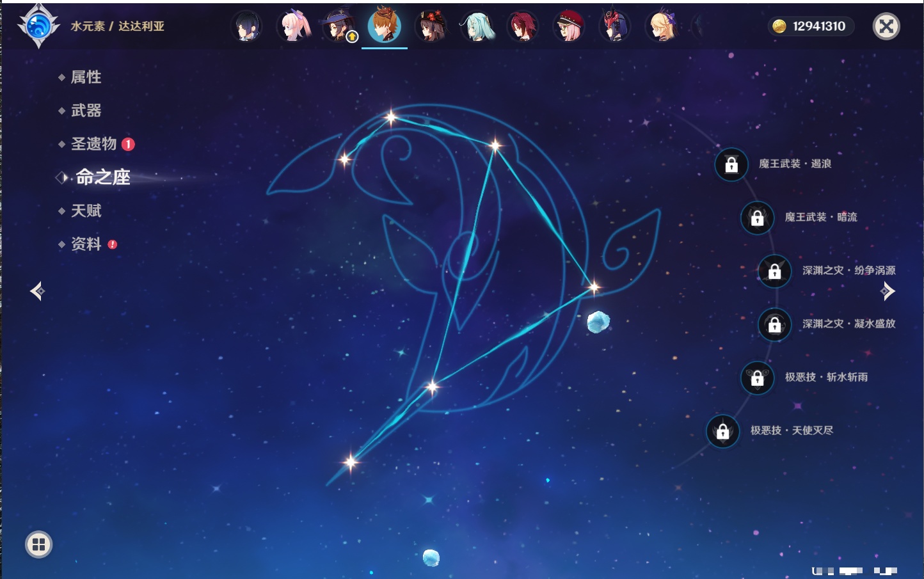The height and width of the screenshot is (579, 924).
Task: Click the 极恶技·斩水斩雨 constellation label
Action: point(827,377)
